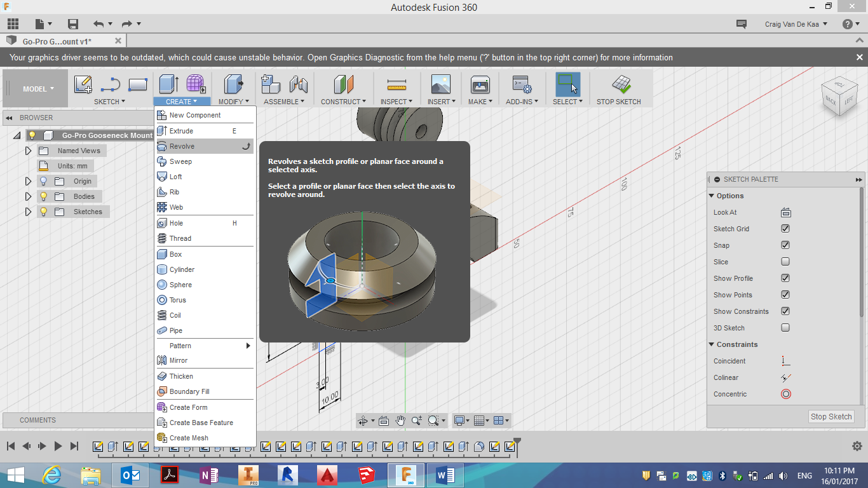Image resolution: width=868 pixels, height=488 pixels.
Task: Open the SKETCH dropdown menu
Action: (110, 102)
